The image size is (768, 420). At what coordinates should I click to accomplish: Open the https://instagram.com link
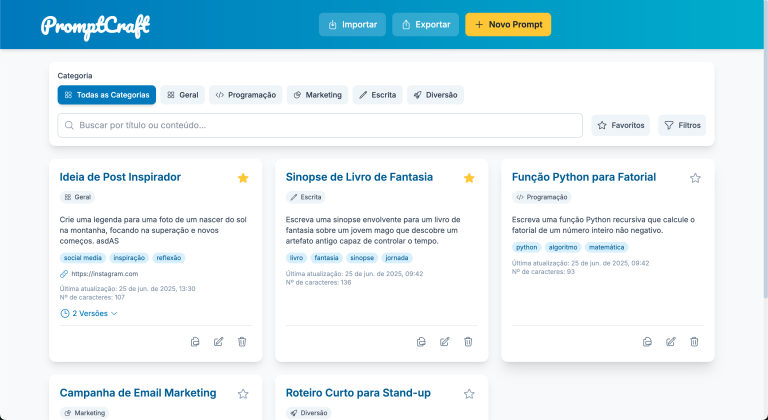[105, 274]
